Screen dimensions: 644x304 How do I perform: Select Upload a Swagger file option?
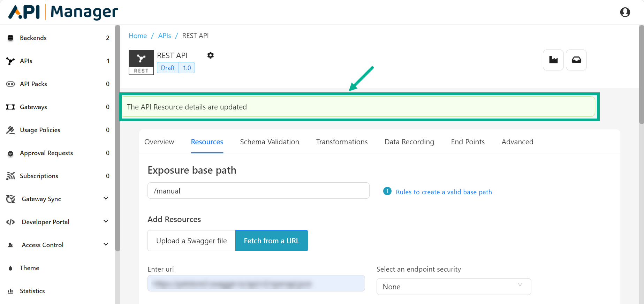coord(191,241)
